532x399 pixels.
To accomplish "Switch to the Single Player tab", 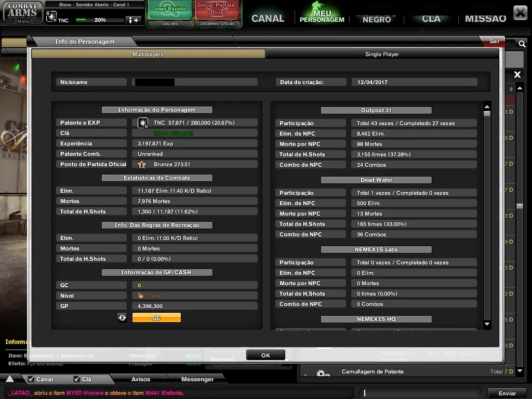I will point(382,54).
